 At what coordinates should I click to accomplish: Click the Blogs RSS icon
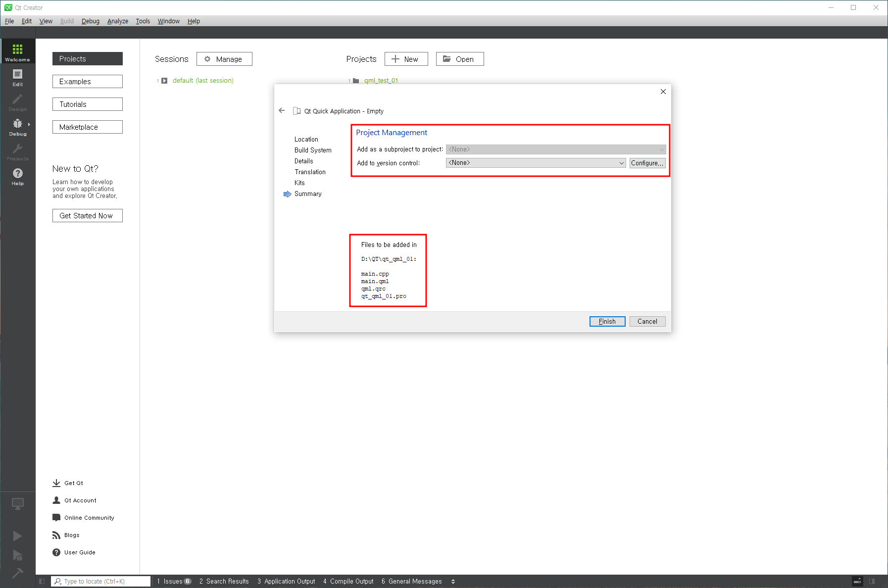click(x=56, y=535)
